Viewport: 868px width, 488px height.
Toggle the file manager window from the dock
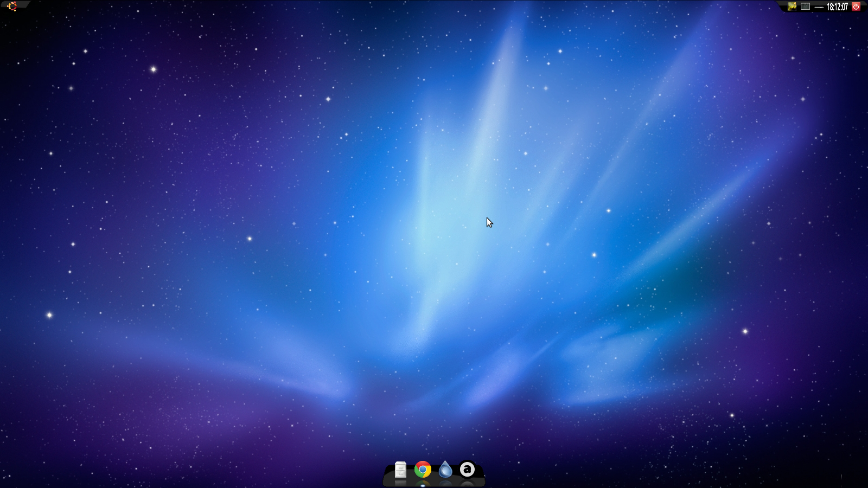pyautogui.click(x=399, y=470)
